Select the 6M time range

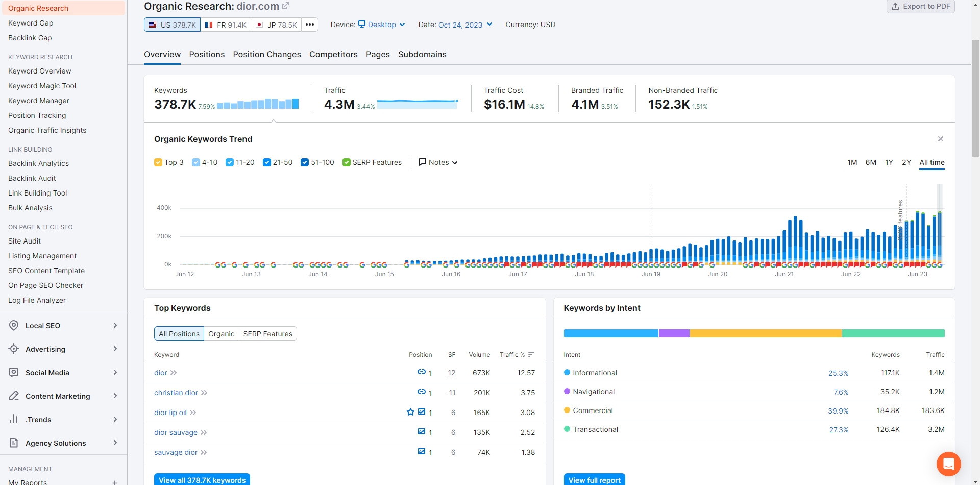pyautogui.click(x=871, y=162)
